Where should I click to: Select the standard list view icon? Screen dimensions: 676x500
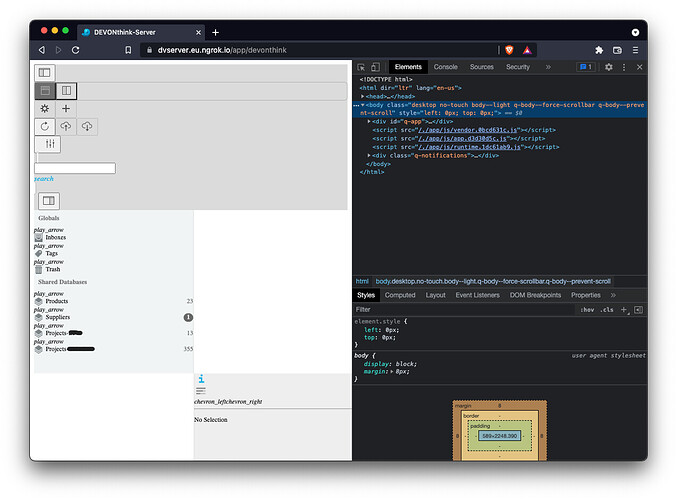[45, 91]
